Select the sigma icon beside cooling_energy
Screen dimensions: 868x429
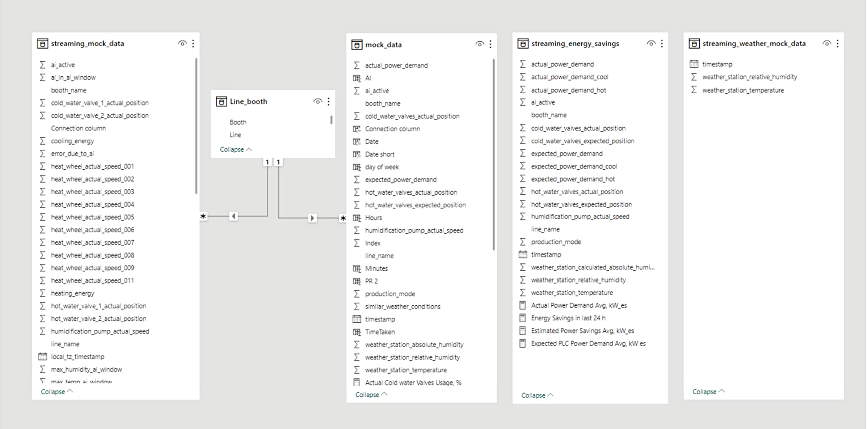pos(42,141)
